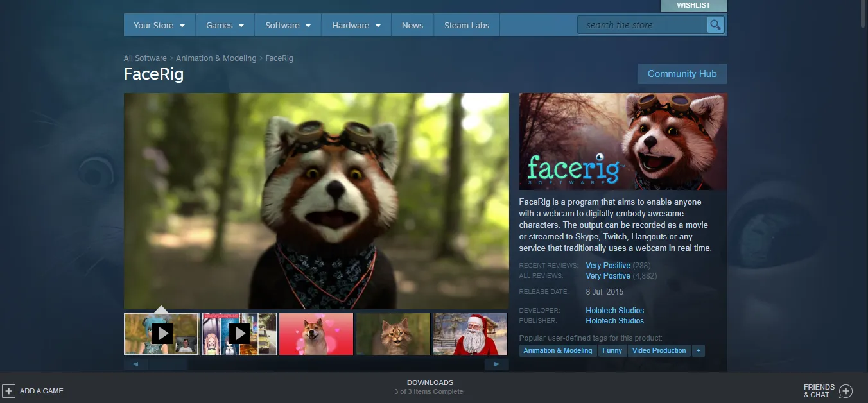Screen dimensions: 868x403
Task: Select the Video Production tag
Action: pyautogui.click(x=659, y=350)
